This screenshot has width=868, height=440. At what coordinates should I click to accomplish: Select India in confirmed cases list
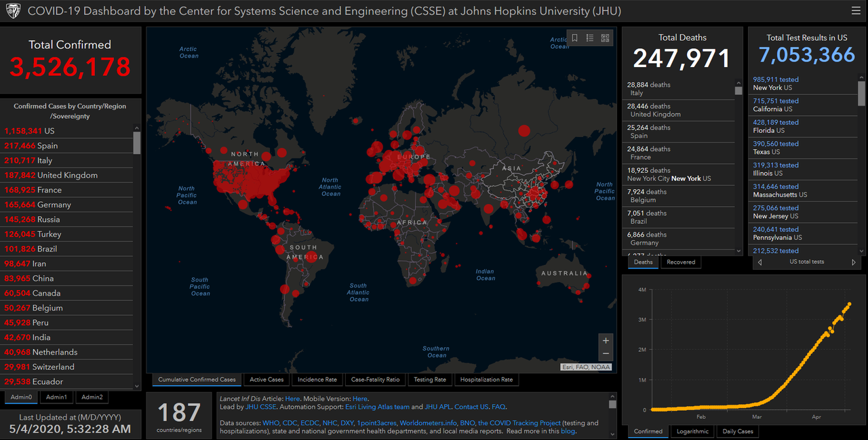[66, 338]
